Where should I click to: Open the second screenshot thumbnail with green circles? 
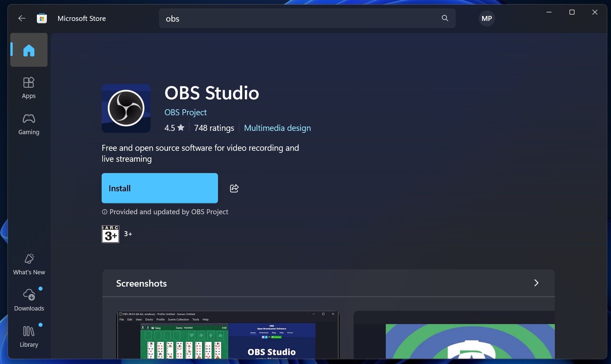pos(454,335)
